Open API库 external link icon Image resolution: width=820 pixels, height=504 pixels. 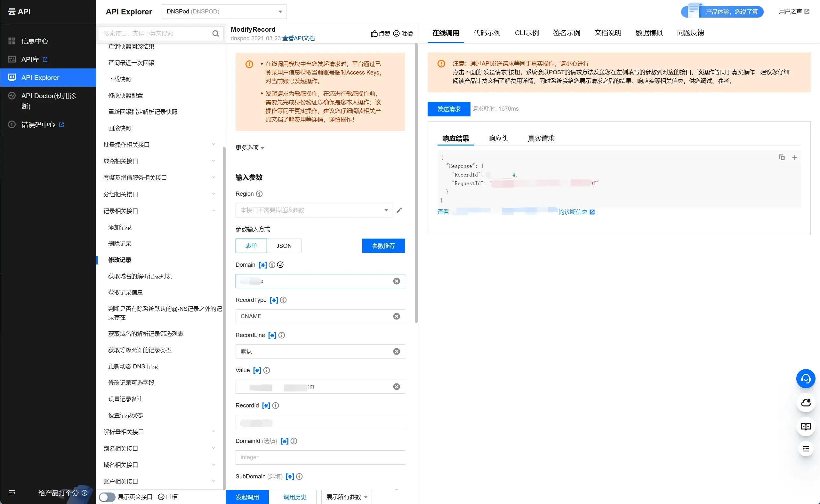tap(45, 59)
